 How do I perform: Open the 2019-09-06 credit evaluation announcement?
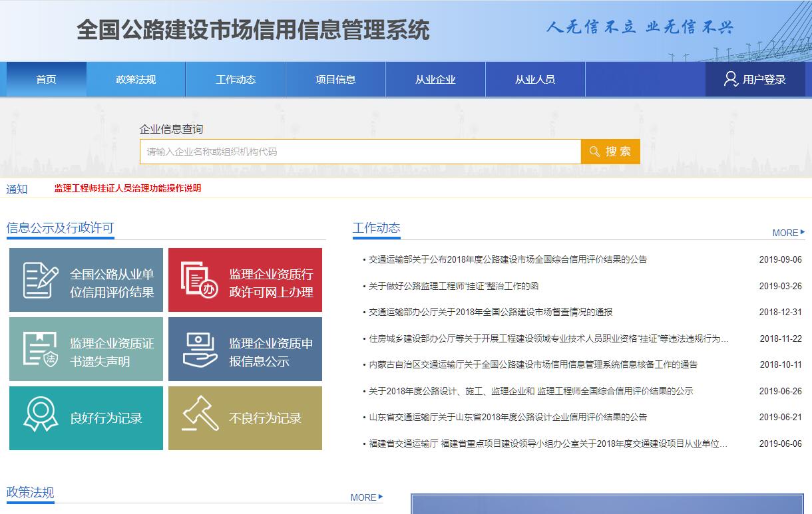pyautogui.click(x=508, y=259)
